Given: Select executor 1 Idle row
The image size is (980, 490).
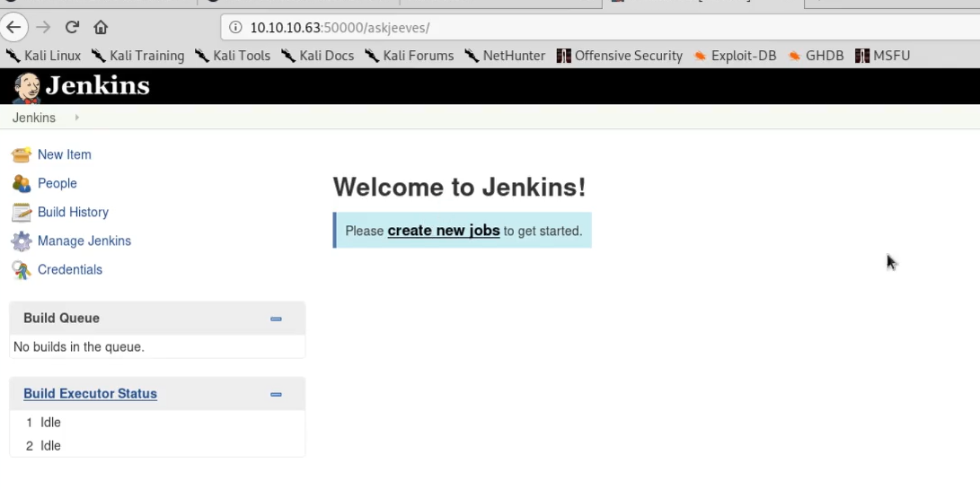Looking at the screenshot, I should (157, 423).
